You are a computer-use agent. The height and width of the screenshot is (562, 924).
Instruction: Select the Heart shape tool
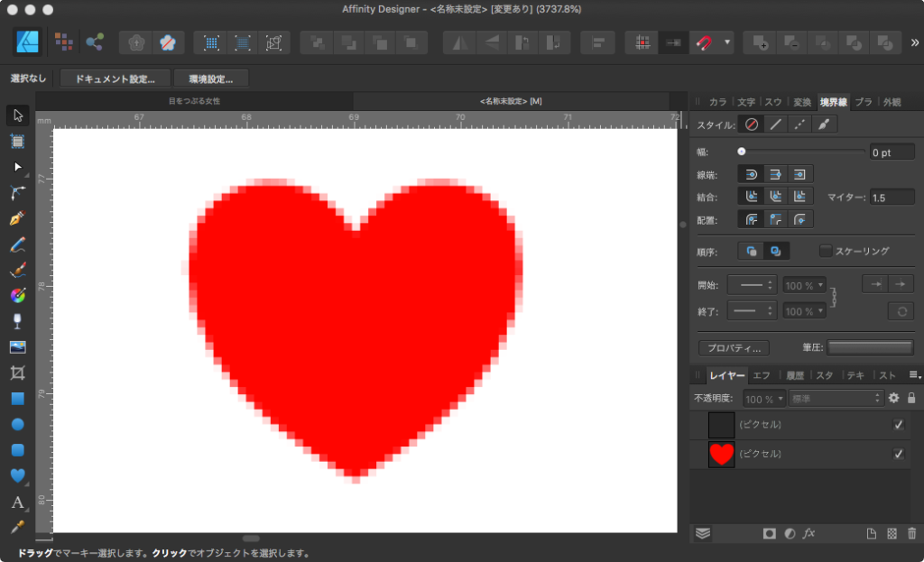tap(17, 475)
